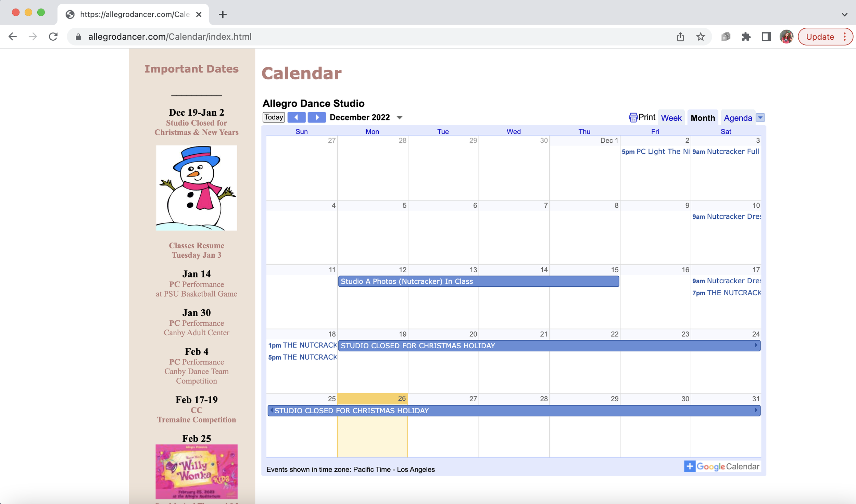Go back in browser history
Viewport: 856px width, 504px height.
(x=13, y=37)
